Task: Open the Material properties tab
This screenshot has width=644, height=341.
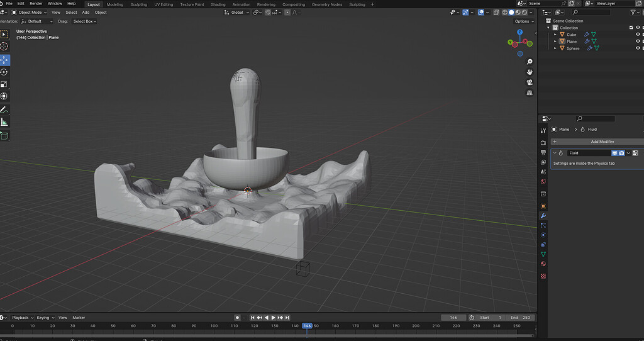Action: [x=543, y=264]
